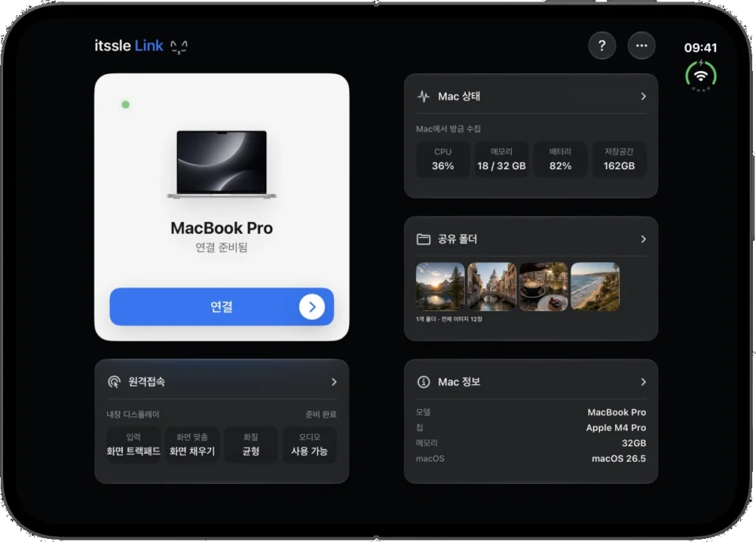Click the '연결 준비됨' status text

tap(221, 247)
